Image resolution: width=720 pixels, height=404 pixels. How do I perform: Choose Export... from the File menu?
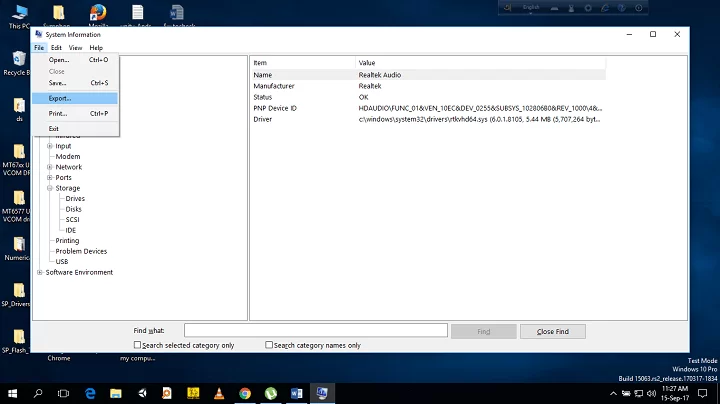tap(75, 98)
